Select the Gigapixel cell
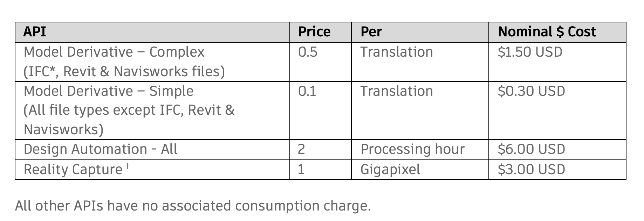Screen dimensions: 644x221 [x=390, y=170]
